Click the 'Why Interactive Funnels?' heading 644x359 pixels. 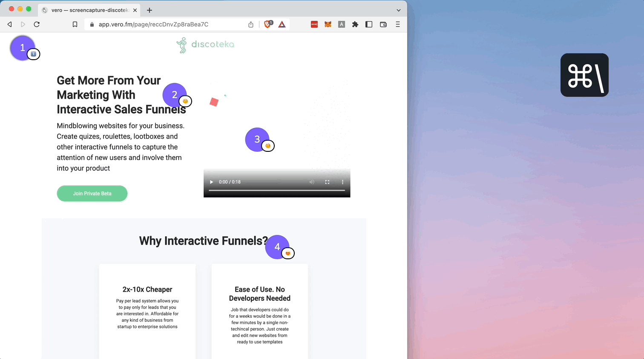coord(204,241)
